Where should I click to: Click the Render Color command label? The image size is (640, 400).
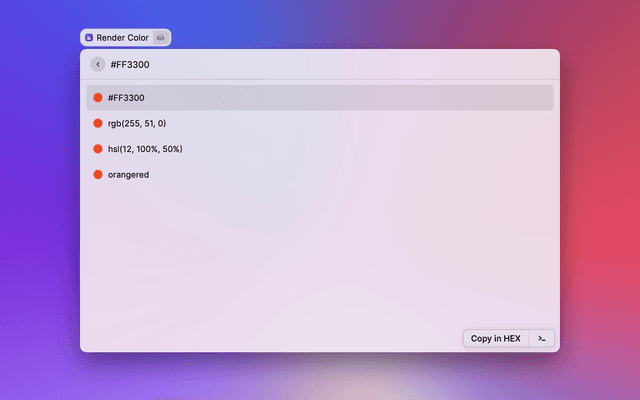click(x=122, y=37)
